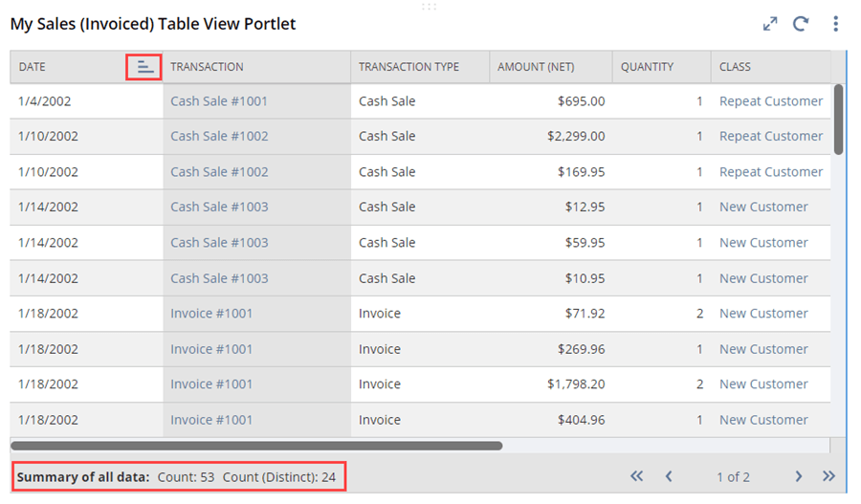Screen dimensions: 861x504
Task: Open Invoice #1001 link for $404.96
Action: [210, 420]
